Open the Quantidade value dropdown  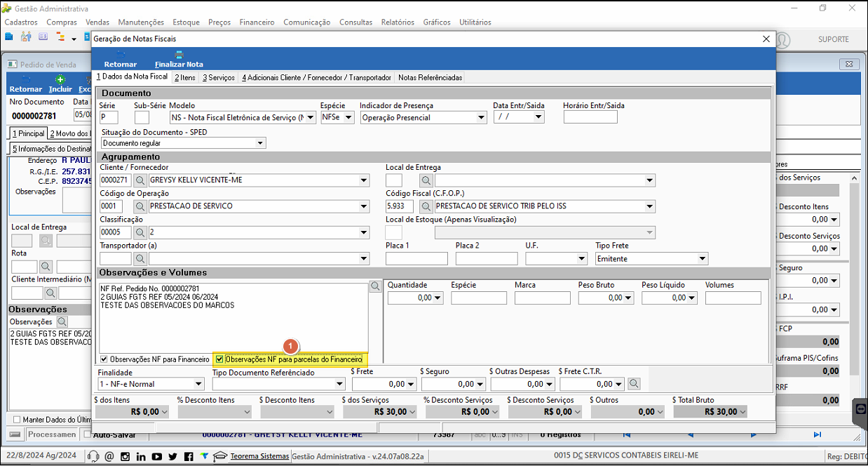tap(438, 298)
